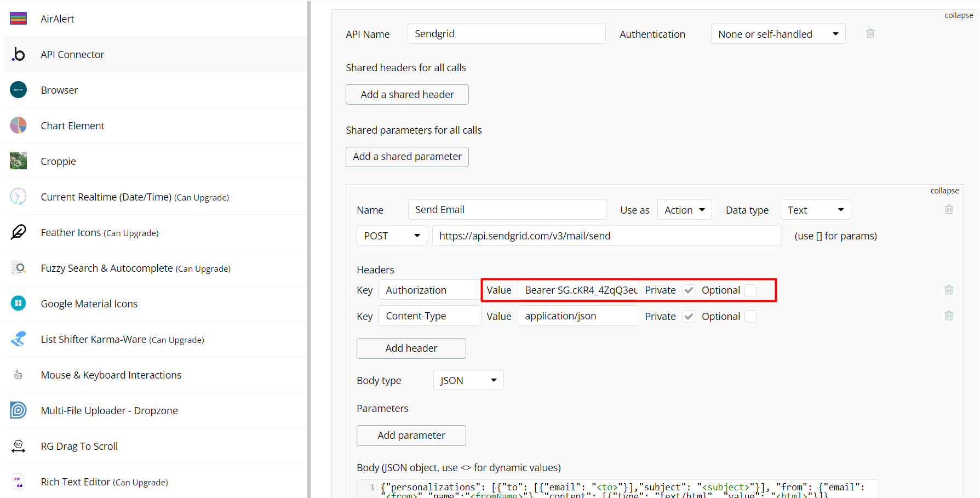Click the Bearer token value field
Screen dimensions: 980x498
[x=578, y=290]
